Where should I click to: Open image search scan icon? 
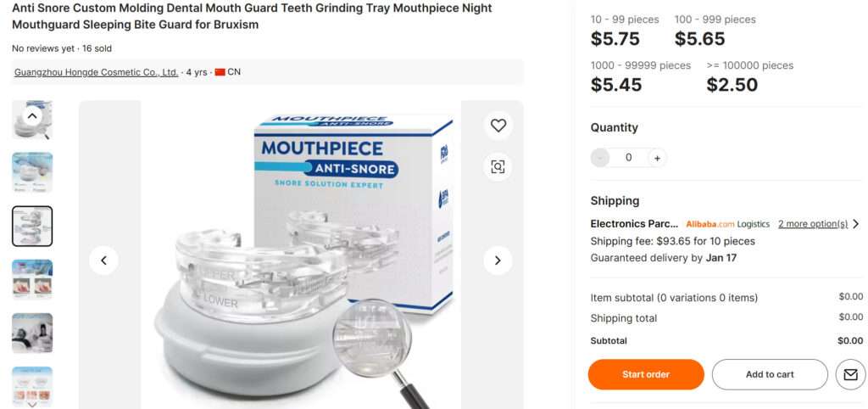(498, 166)
